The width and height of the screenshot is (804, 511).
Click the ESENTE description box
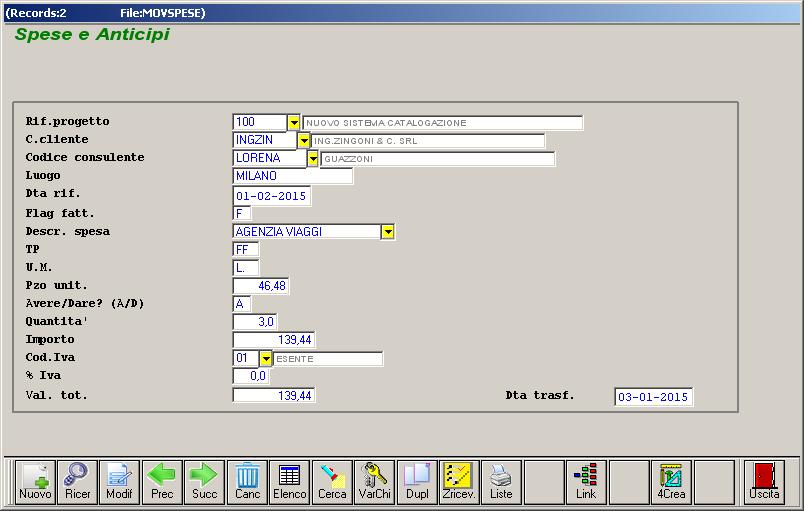pyautogui.click(x=328, y=359)
